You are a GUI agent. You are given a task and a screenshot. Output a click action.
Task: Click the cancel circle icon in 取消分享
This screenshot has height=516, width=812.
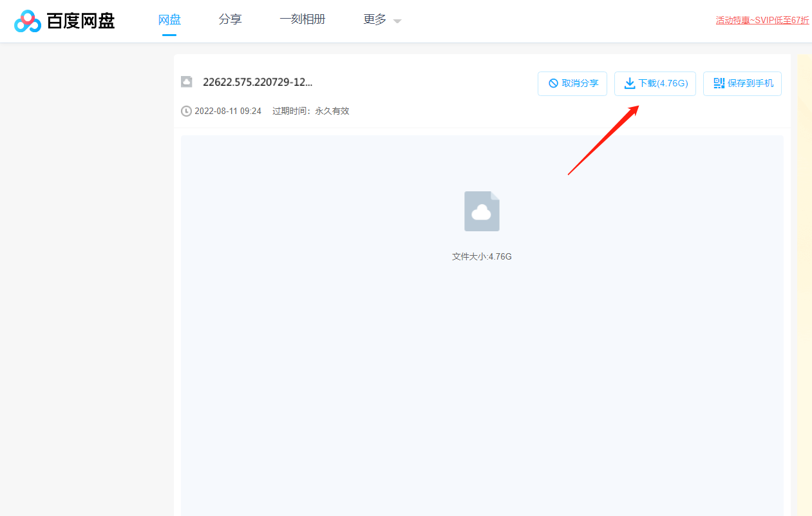click(553, 84)
